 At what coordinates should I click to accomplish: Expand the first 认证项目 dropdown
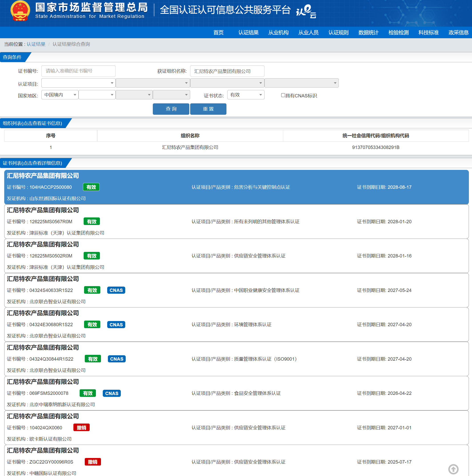point(78,83)
